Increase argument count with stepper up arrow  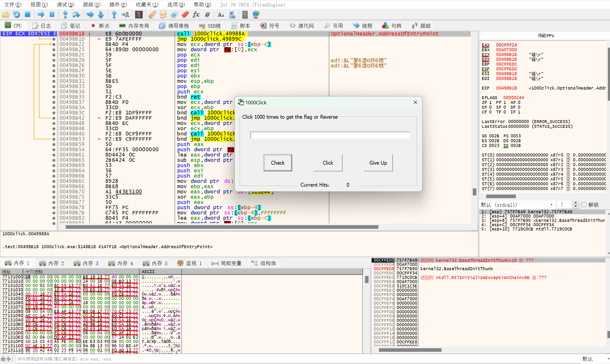pos(576,203)
